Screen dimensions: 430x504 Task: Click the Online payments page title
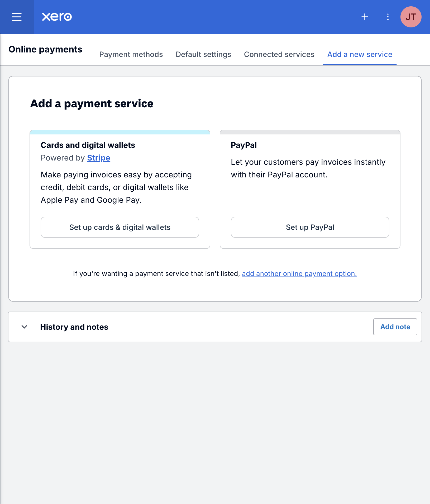(x=45, y=50)
